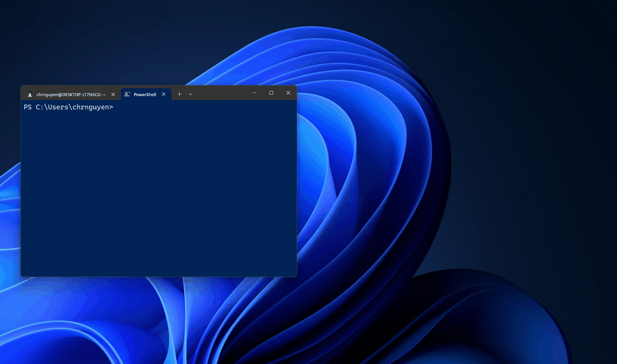Open a new terminal tab with the plus button
Image resolution: width=617 pixels, height=364 pixels.
179,94
